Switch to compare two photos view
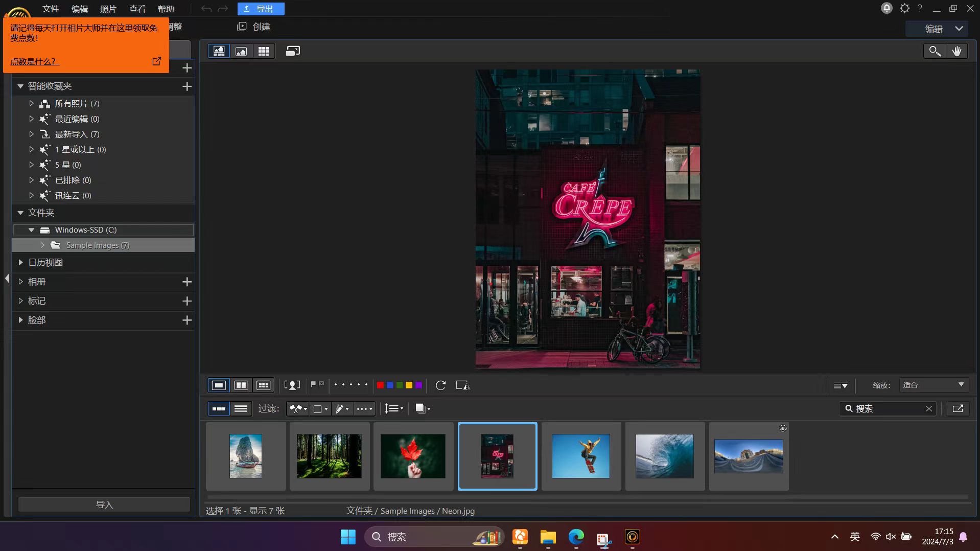Image resolution: width=980 pixels, height=551 pixels. click(241, 385)
